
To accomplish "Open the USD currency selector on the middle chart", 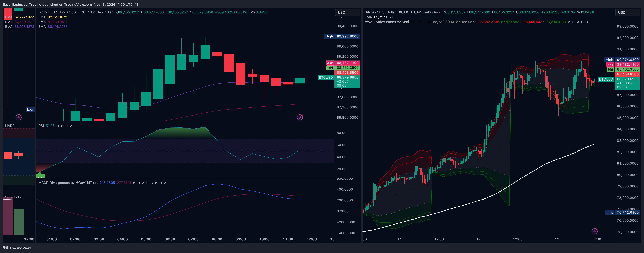I will click(347, 12).
